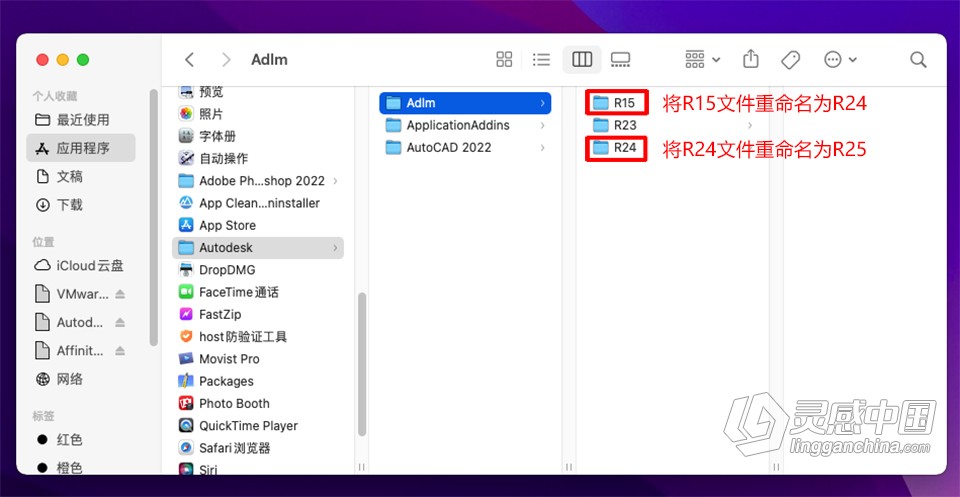Image resolution: width=960 pixels, height=497 pixels.
Task: Expand the ApplicationAddins chevron
Action: pos(542,125)
